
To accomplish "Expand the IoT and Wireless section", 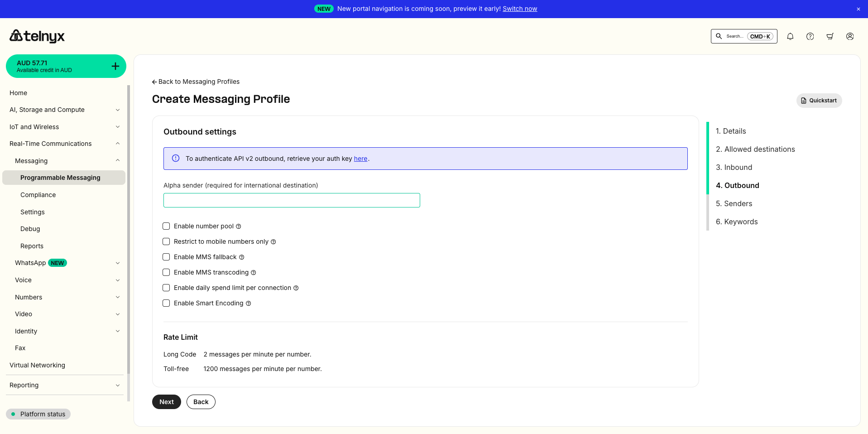I will tap(117, 127).
